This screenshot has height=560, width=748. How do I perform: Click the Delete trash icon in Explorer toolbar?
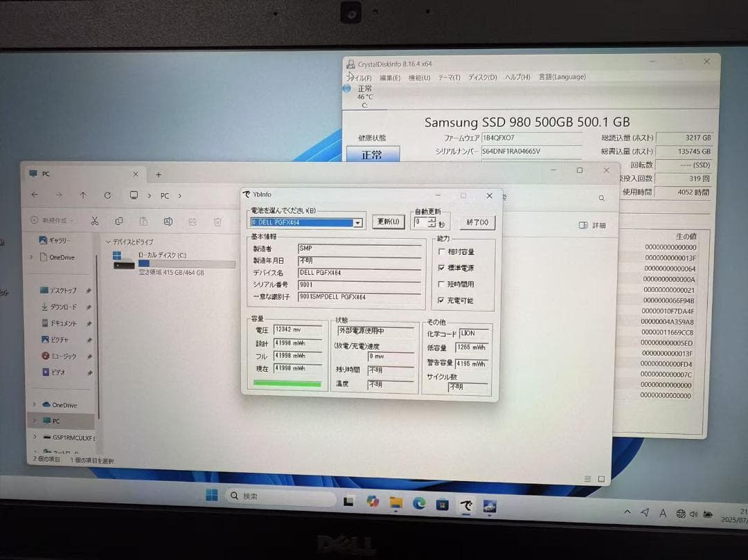(x=217, y=221)
